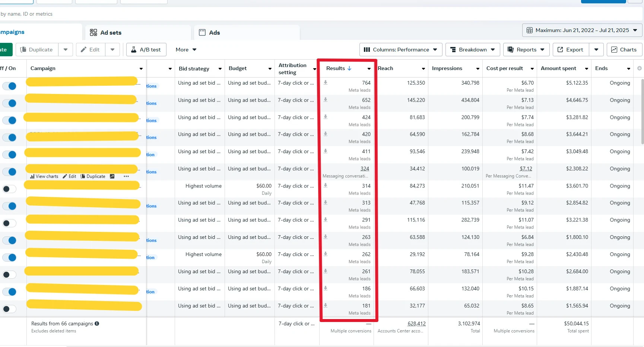Enable the toggle for the $3,601.70 campaign
This screenshot has height=347, width=644.
pos(9,189)
